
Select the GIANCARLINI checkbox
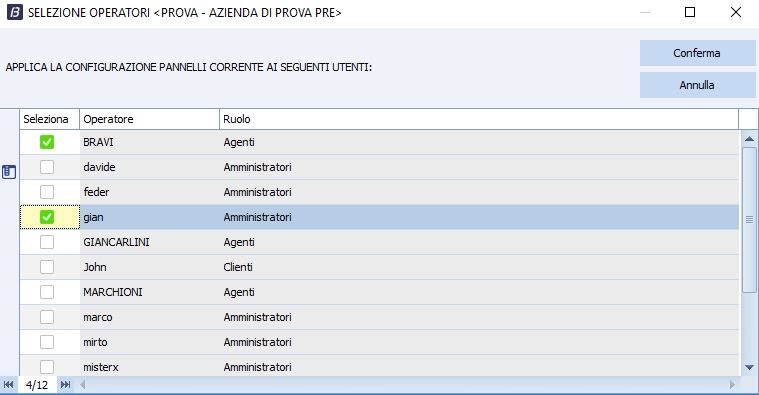click(47, 242)
